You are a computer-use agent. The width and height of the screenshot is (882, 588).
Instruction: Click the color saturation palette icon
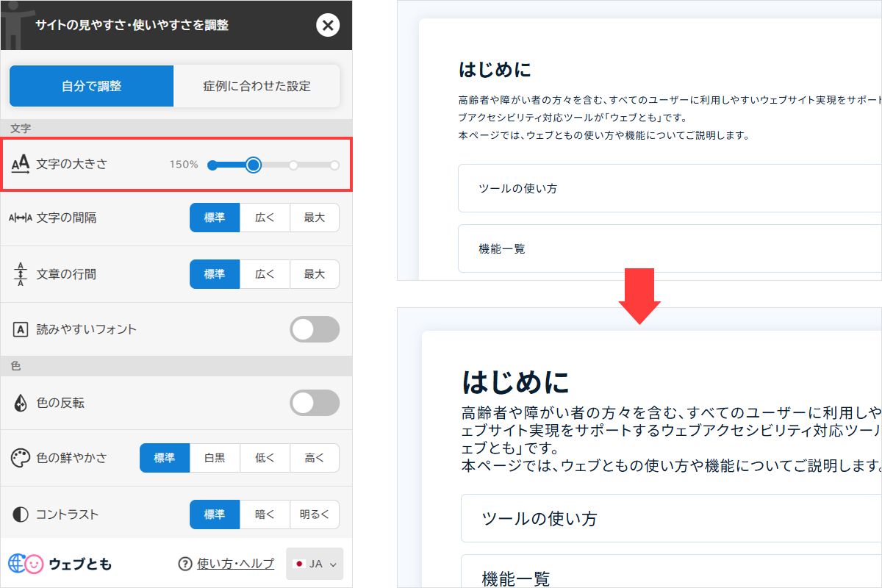point(21,458)
